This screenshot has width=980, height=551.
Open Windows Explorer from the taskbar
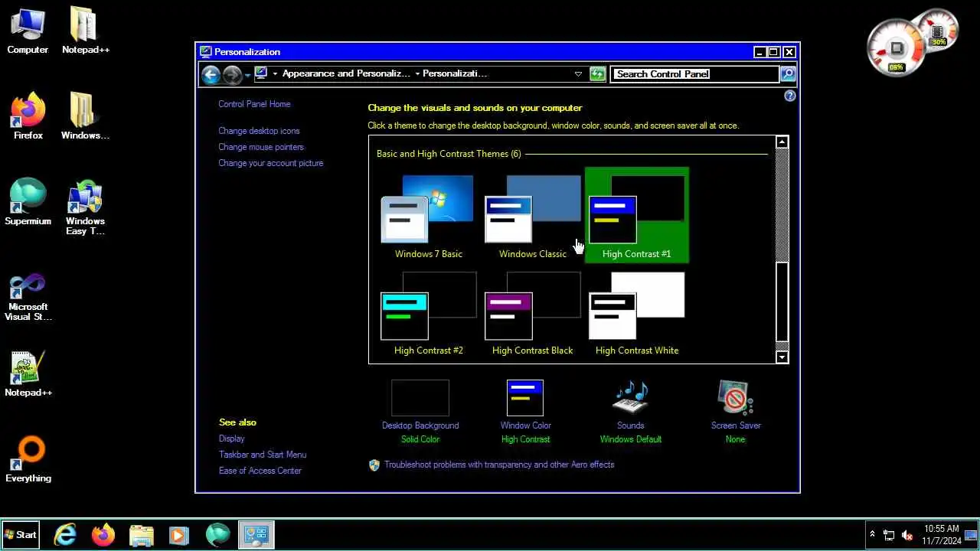[x=142, y=535]
